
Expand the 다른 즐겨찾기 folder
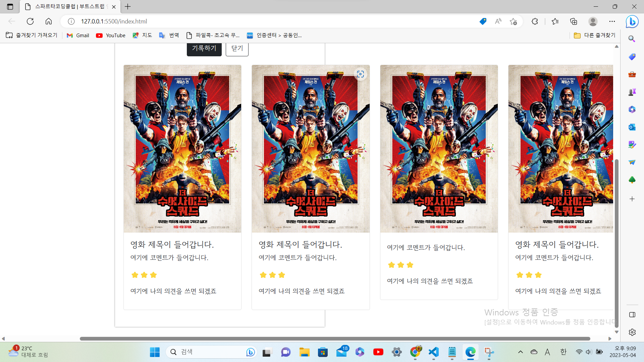click(595, 35)
